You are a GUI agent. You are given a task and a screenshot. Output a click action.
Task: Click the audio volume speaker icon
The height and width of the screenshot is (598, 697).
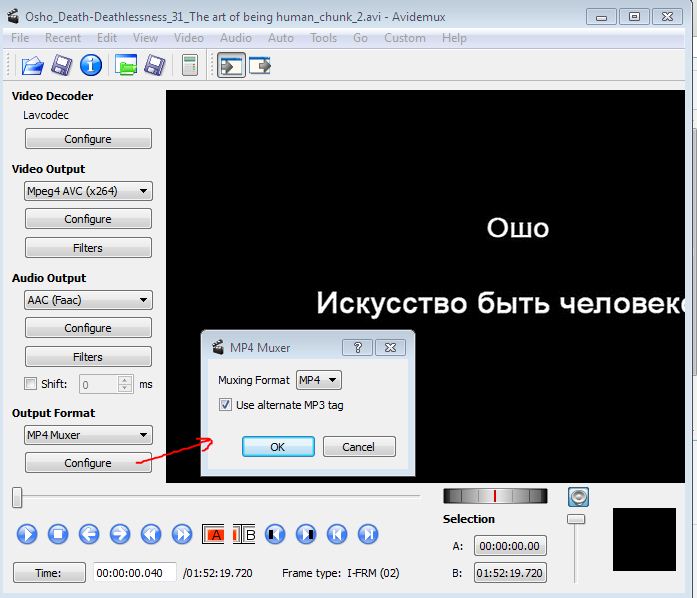point(578,497)
